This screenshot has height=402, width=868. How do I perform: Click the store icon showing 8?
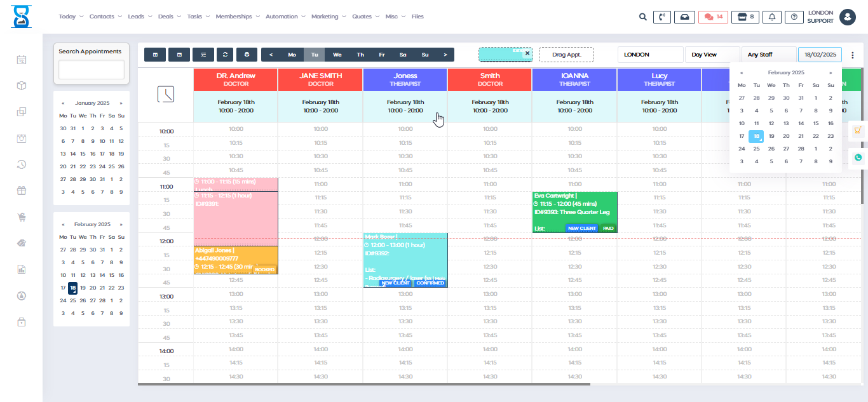[x=745, y=17]
